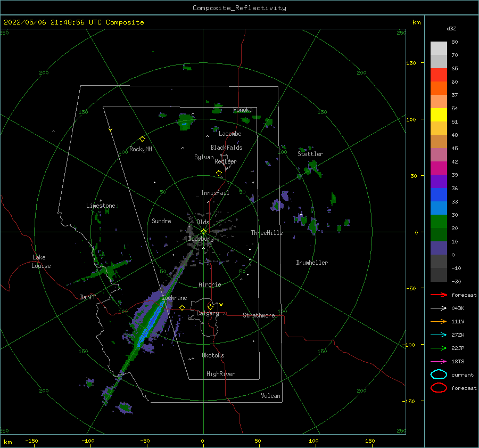Click the cyan current oval icon
Viewport: 479px width, 448px height.
tap(439, 374)
